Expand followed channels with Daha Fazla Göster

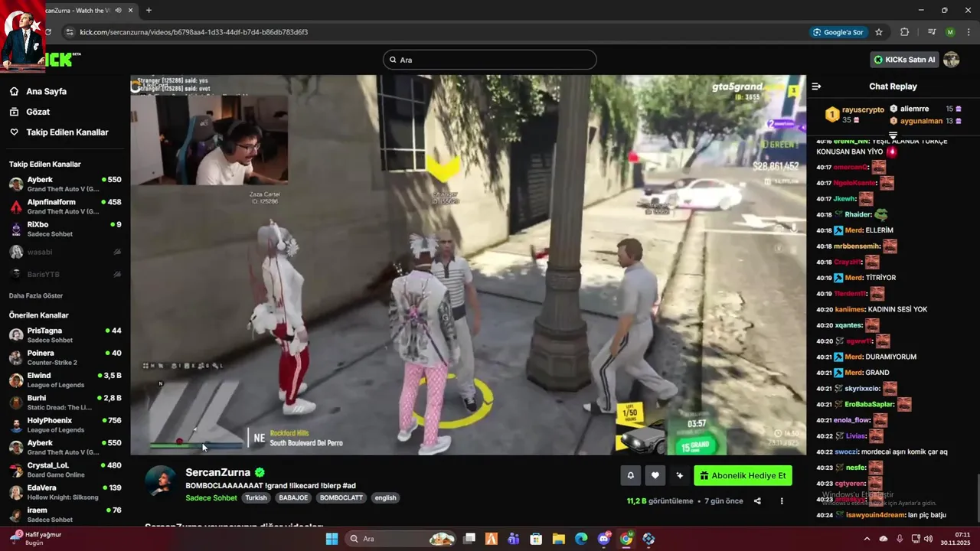[x=36, y=295]
